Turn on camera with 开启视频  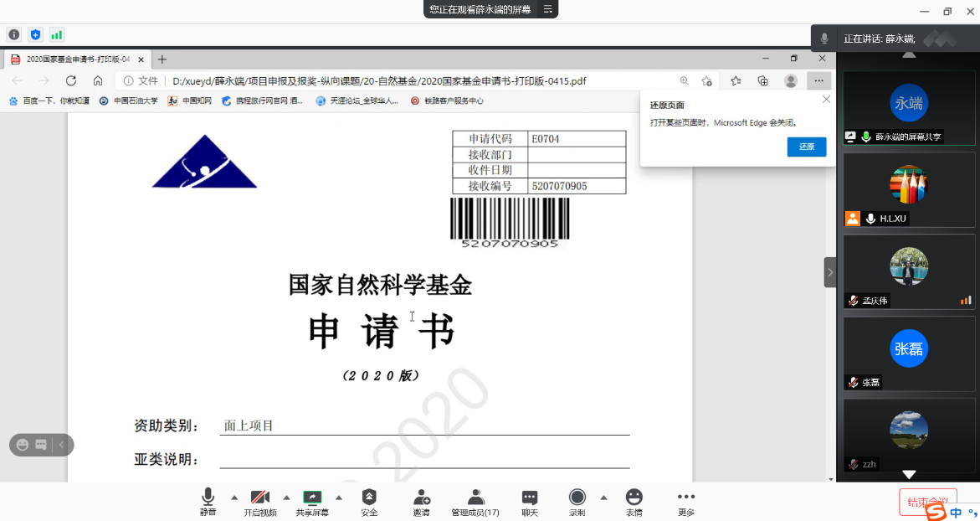point(260,502)
